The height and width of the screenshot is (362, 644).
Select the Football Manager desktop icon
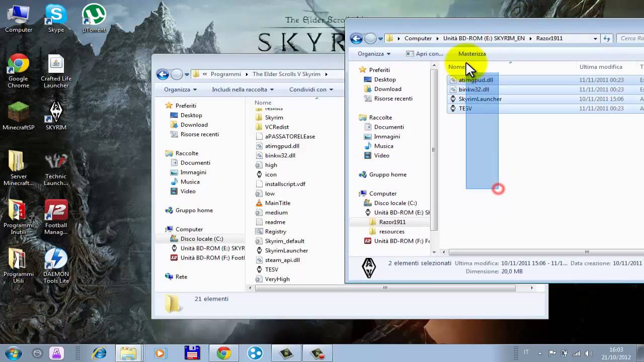(x=56, y=217)
